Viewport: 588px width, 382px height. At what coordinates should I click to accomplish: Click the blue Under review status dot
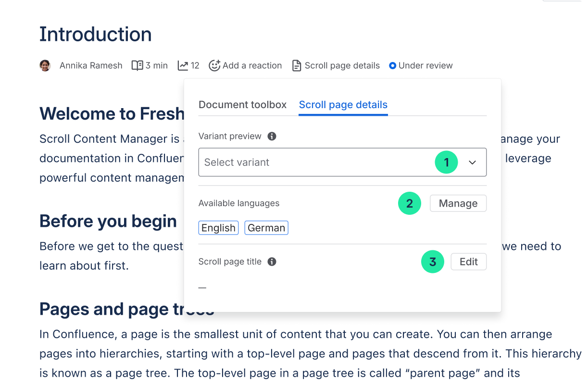tap(393, 65)
